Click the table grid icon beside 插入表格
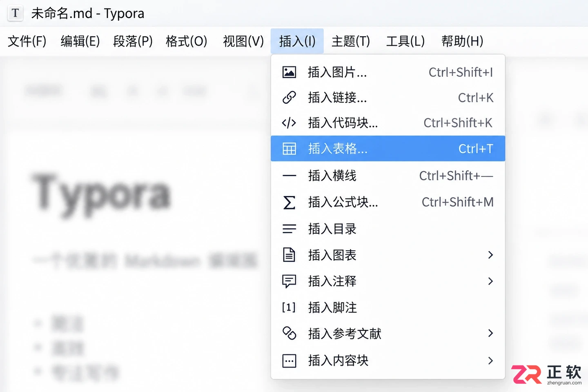 289,149
